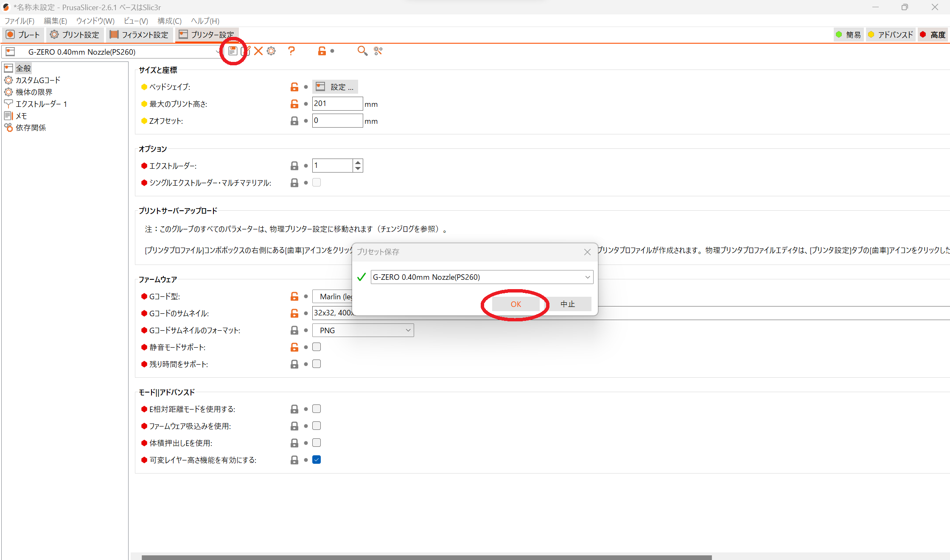The height and width of the screenshot is (560, 950).
Task: Click the open lock beside Gコードのサムネイル
Action: [294, 313]
